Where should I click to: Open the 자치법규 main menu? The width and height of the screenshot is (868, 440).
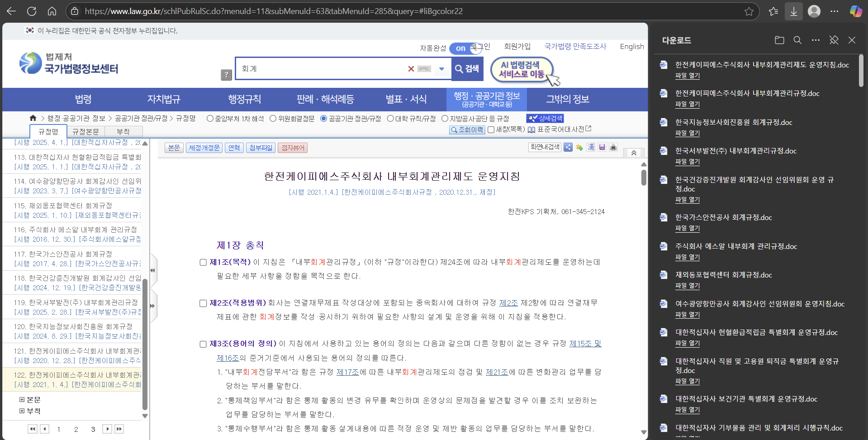tap(164, 99)
